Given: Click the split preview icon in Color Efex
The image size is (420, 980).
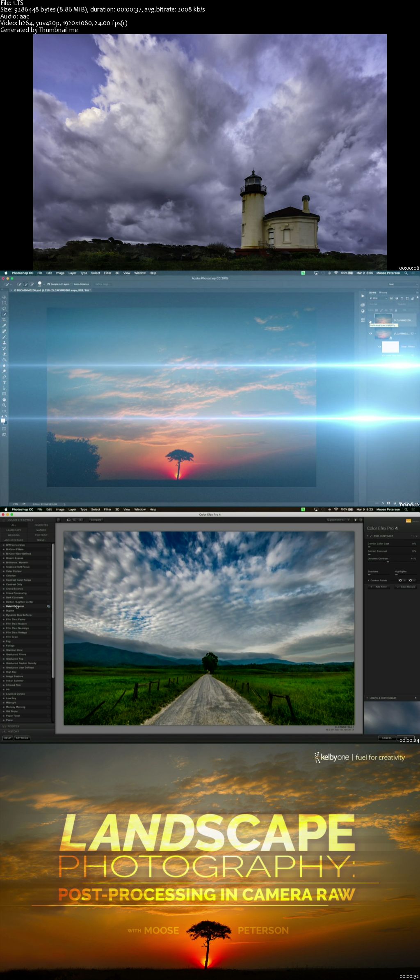Looking at the screenshot, I should [75, 520].
